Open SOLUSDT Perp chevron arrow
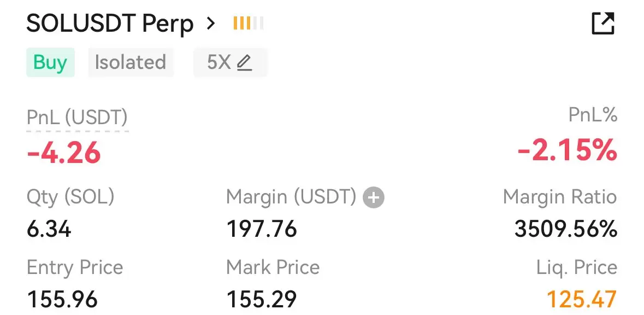This screenshot has width=644, height=315. (x=211, y=24)
